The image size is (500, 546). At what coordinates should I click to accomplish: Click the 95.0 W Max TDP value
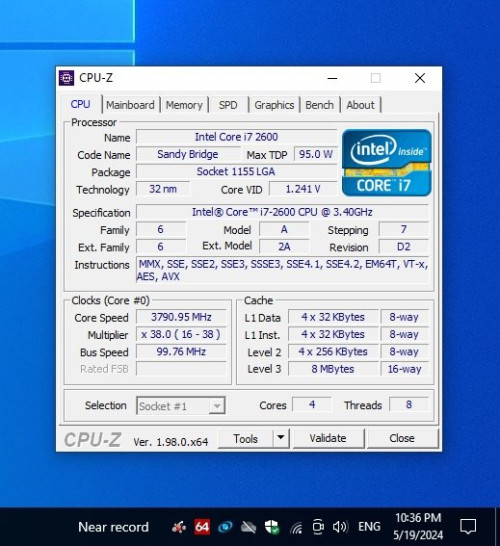point(316,154)
